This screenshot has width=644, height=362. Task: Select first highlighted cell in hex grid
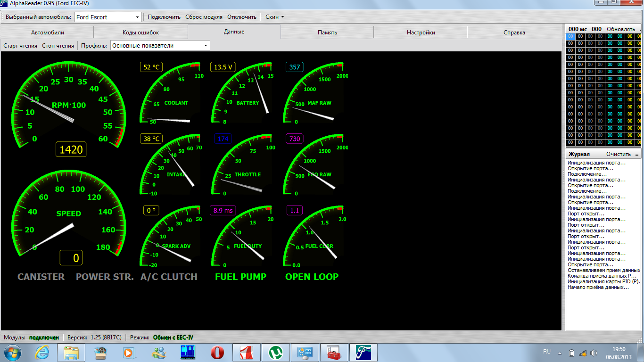click(570, 36)
